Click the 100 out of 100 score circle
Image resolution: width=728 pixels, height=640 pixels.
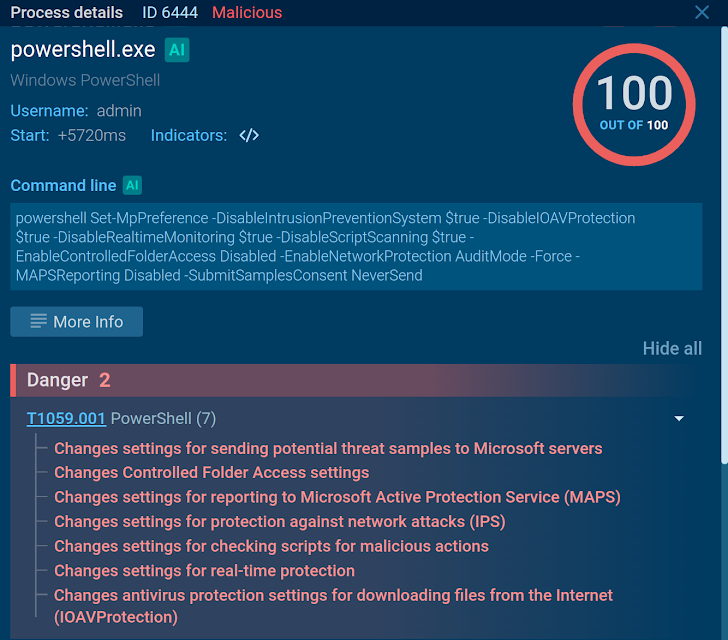(x=633, y=104)
